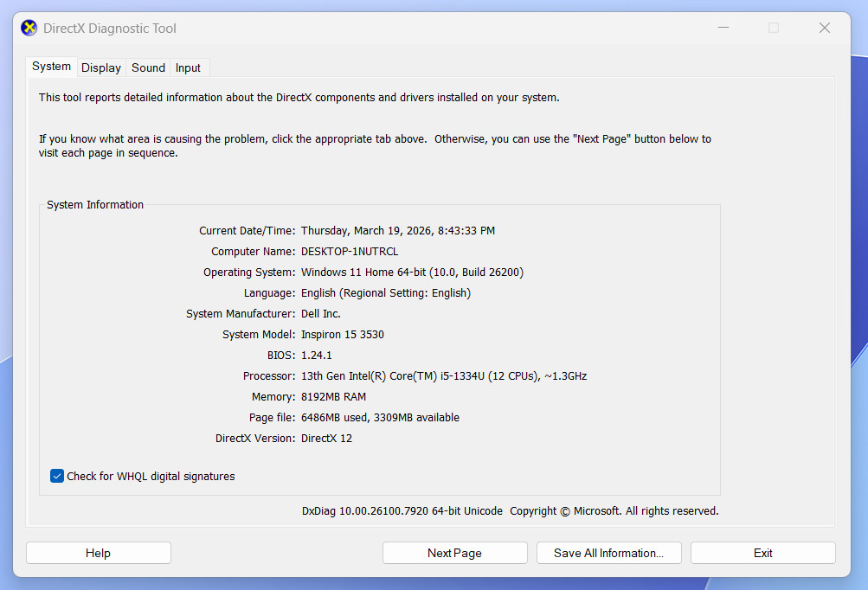Click the Processor field label
This screenshot has height=590, width=868.
pyautogui.click(x=269, y=376)
